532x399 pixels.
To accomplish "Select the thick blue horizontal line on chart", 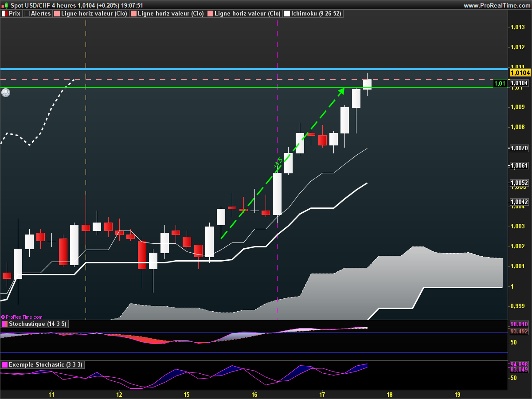I will (254, 69).
